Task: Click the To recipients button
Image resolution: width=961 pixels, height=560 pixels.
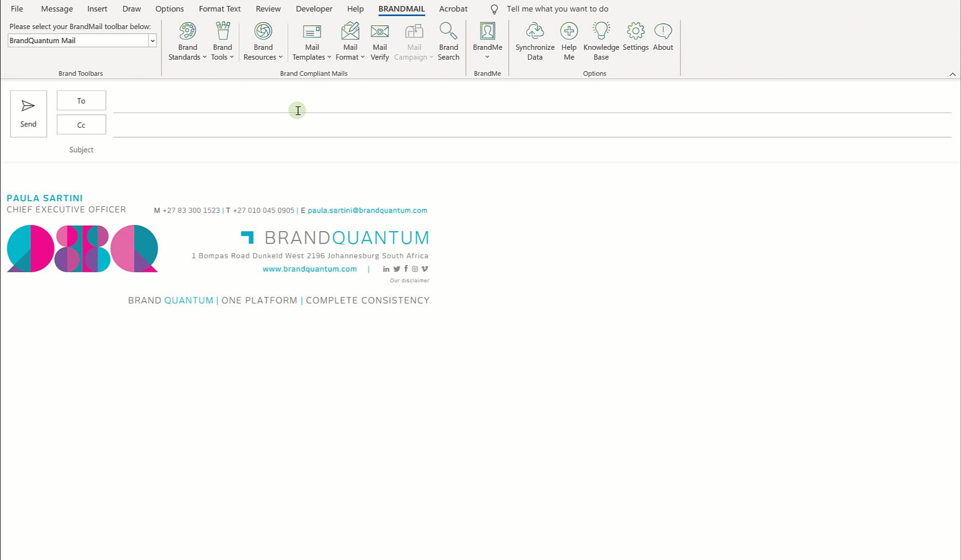Action: click(81, 101)
